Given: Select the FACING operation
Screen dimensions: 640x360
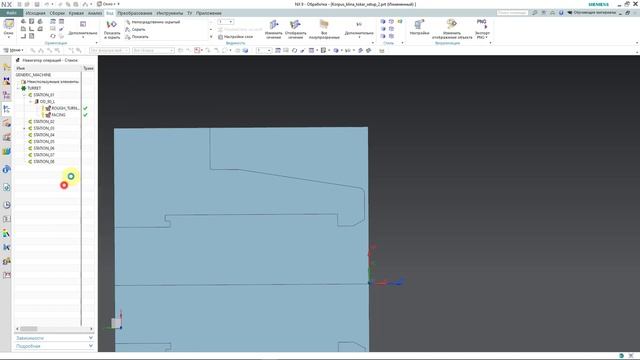Looking at the screenshot, I should point(55,115).
